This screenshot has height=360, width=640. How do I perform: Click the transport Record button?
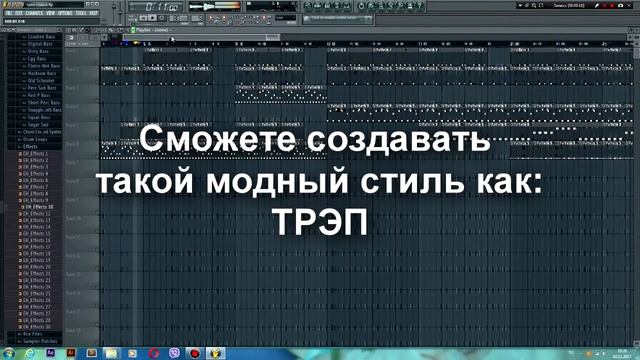click(x=162, y=18)
